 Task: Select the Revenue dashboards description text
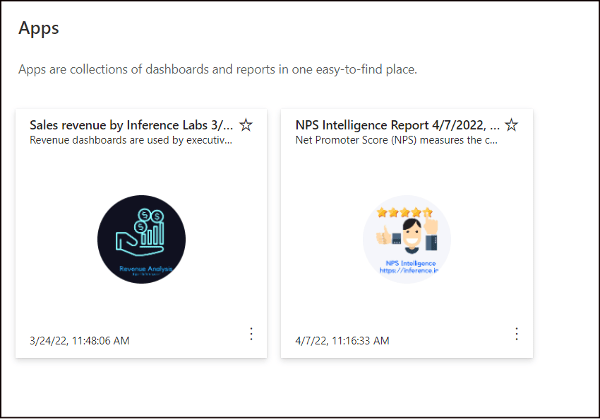point(131,140)
